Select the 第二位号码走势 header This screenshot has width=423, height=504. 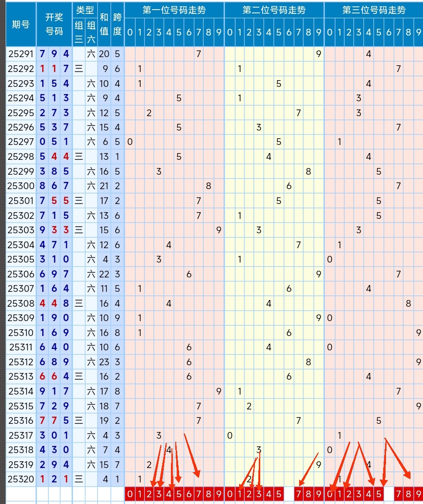(x=274, y=10)
